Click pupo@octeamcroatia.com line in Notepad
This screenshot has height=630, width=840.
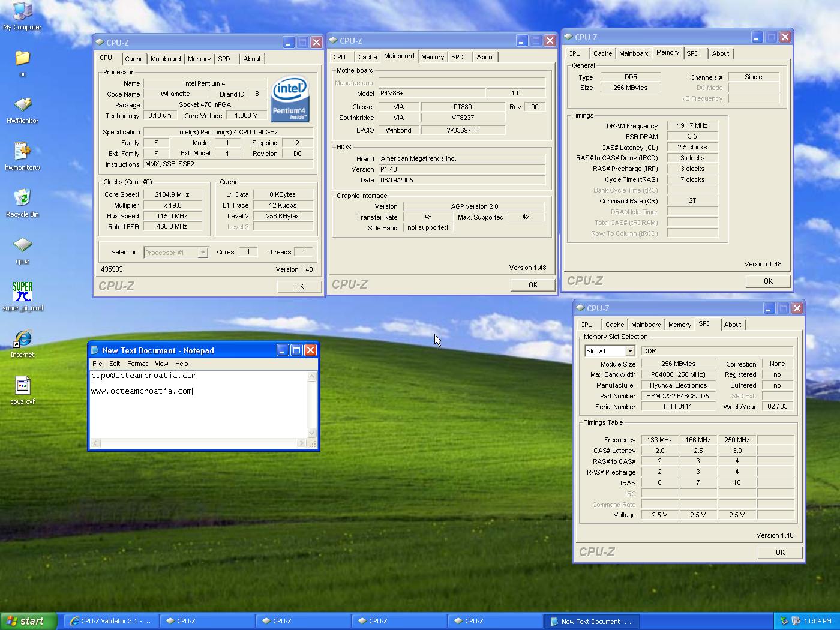tap(144, 376)
